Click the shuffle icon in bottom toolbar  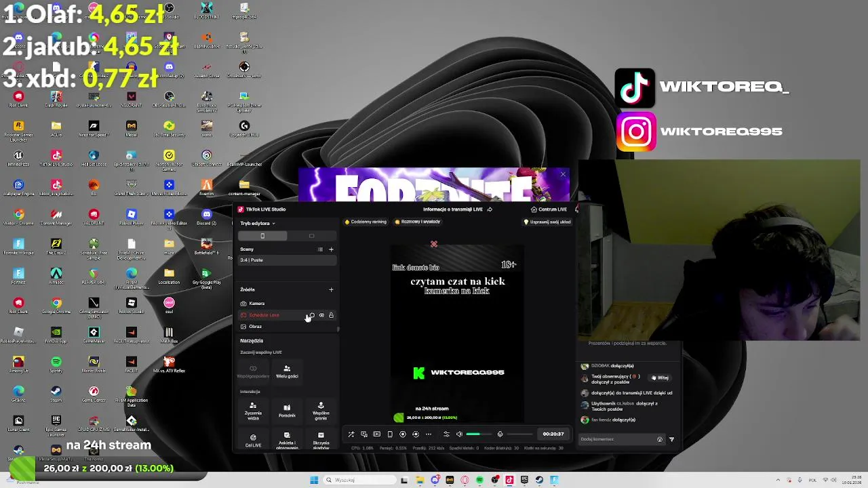[x=351, y=434]
